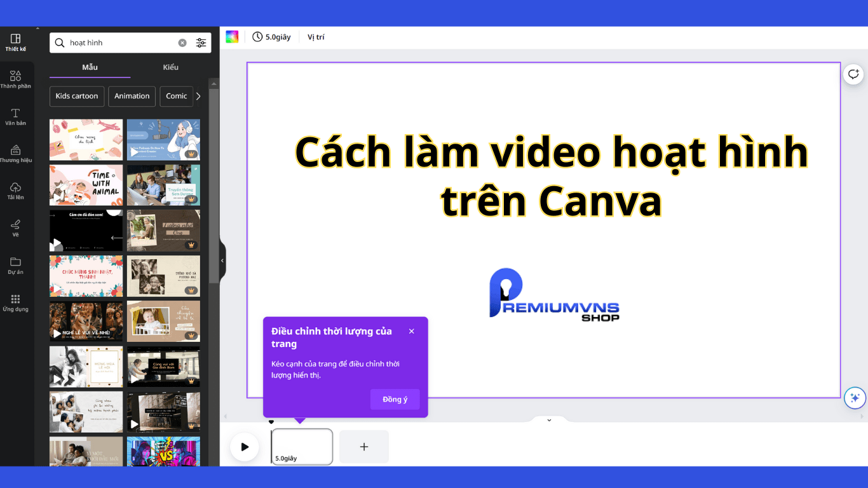Open the Canva assistant sparkle icon
The width and height of the screenshot is (868, 488).
click(854, 397)
